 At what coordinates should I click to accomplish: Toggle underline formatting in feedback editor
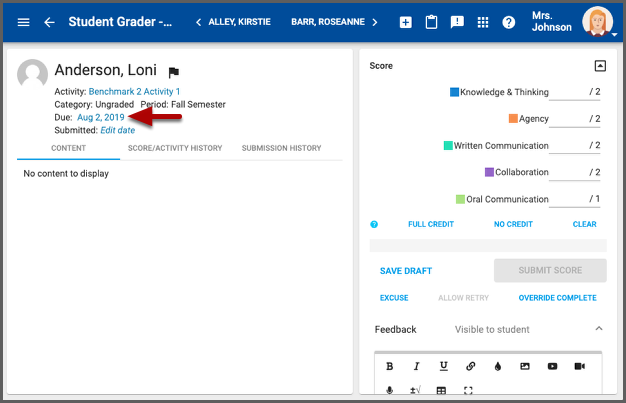coord(443,366)
